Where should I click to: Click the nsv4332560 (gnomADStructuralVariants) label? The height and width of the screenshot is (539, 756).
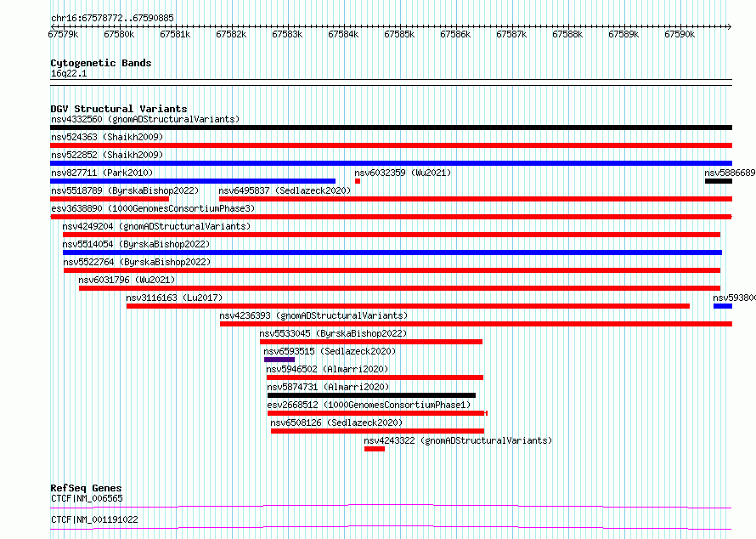click(145, 119)
